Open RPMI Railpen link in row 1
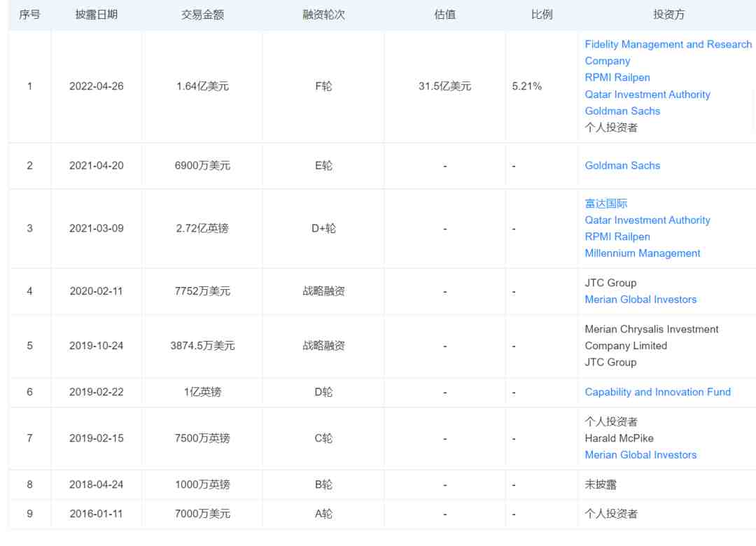Image resolution: width=756 pixels, height=546 pixels. pos(617,78)
